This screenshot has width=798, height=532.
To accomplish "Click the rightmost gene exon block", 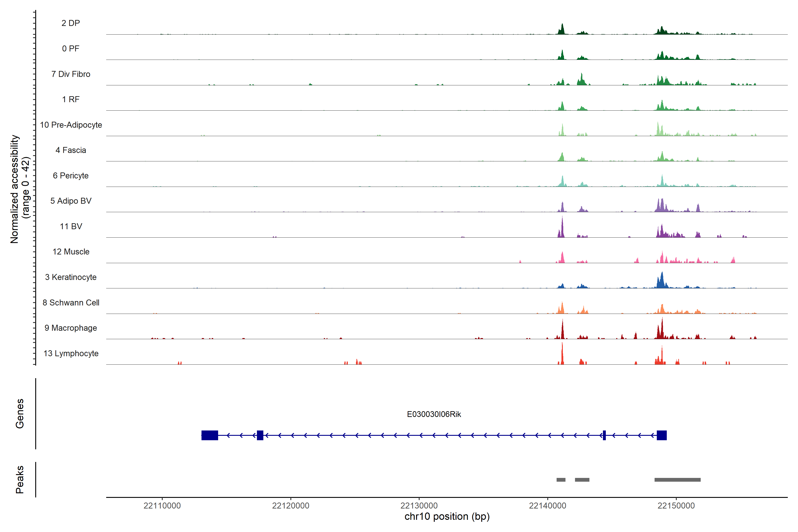I will click(x=662, y=435).
